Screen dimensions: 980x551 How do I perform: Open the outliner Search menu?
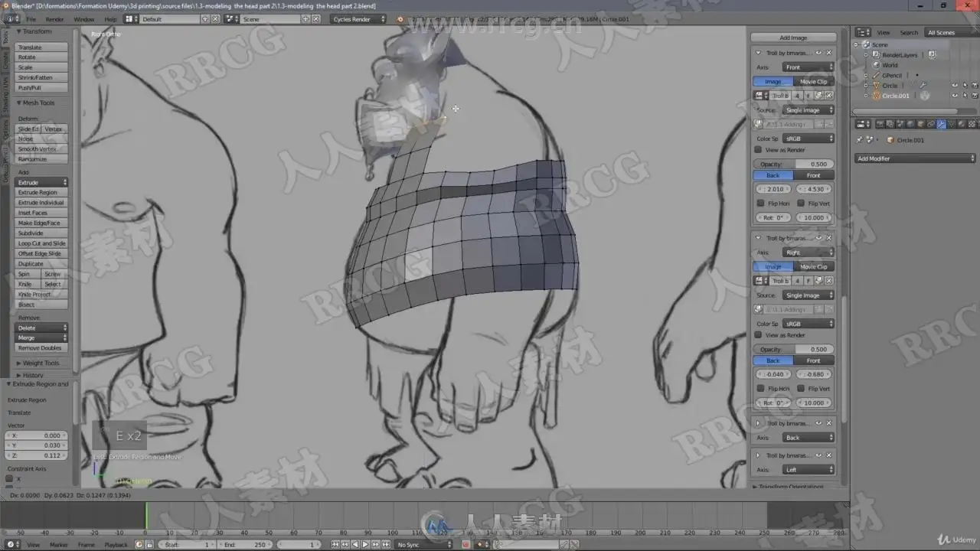pos(909,32)
